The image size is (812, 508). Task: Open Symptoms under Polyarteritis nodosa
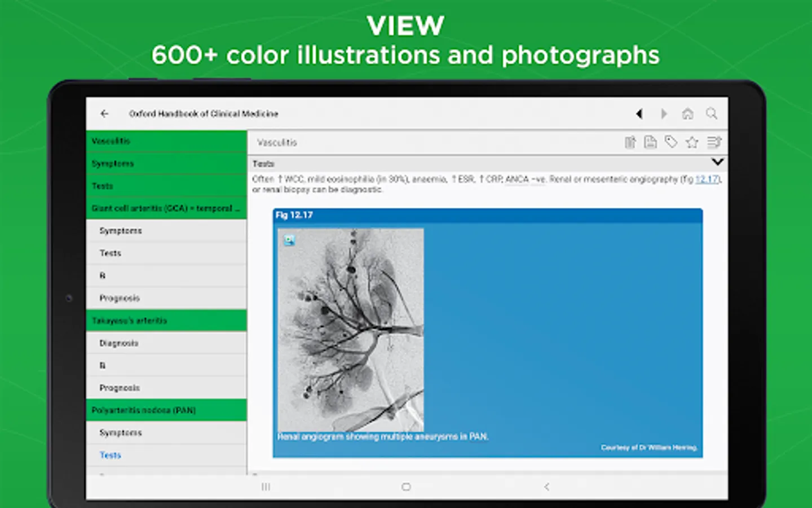[166, 433]
